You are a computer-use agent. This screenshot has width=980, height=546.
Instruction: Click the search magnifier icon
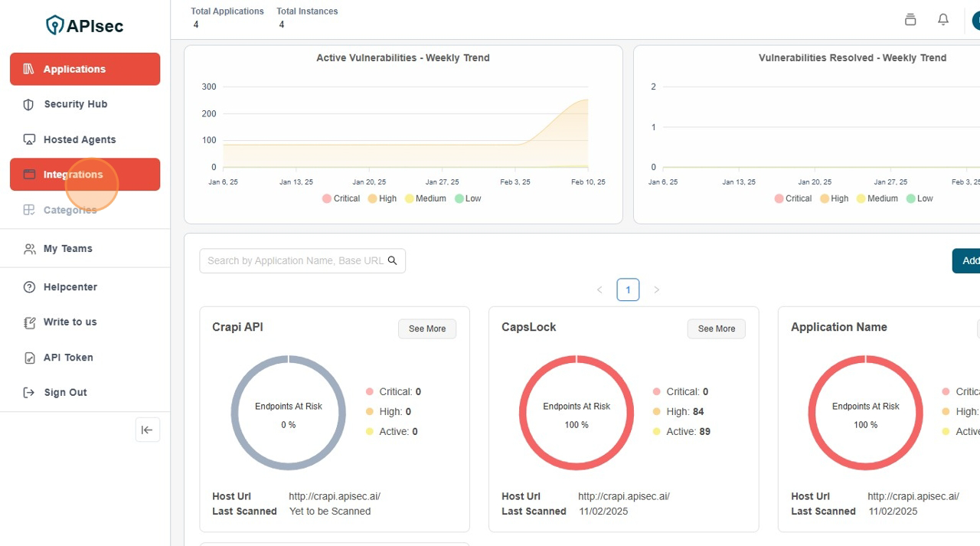coord(393,260)
